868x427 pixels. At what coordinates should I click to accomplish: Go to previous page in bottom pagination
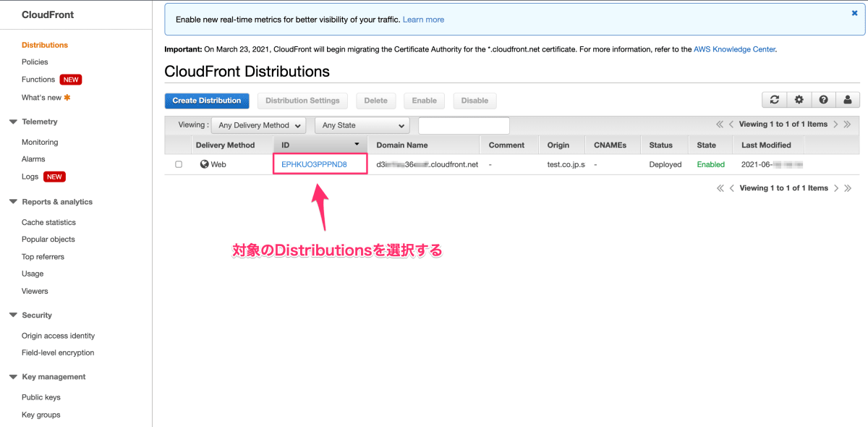[731, 188]
